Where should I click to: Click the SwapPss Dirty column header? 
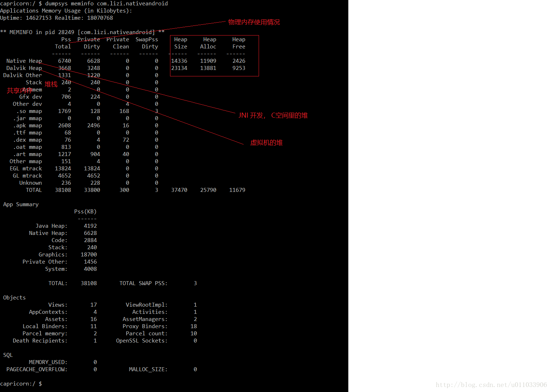click(x=147, y=43)
